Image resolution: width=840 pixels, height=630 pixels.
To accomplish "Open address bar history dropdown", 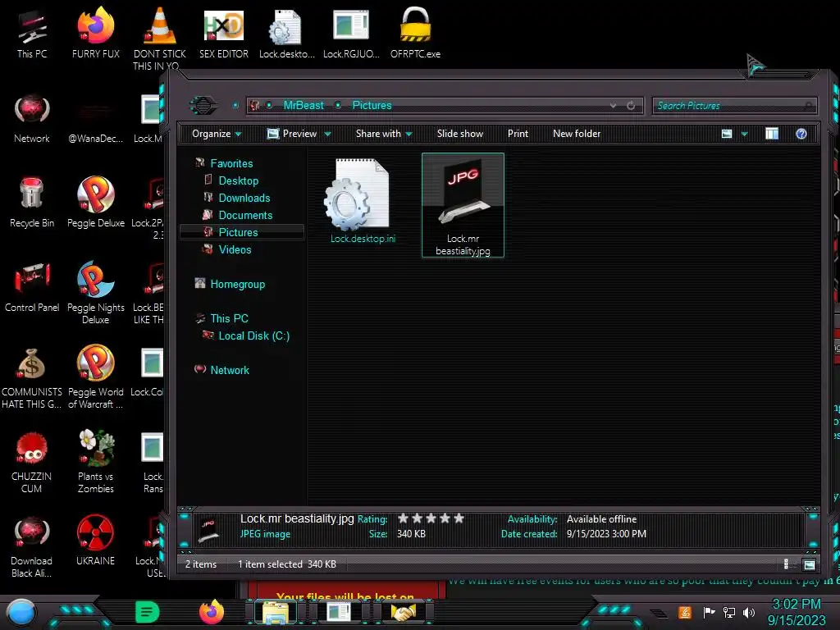I will point(613,106).
